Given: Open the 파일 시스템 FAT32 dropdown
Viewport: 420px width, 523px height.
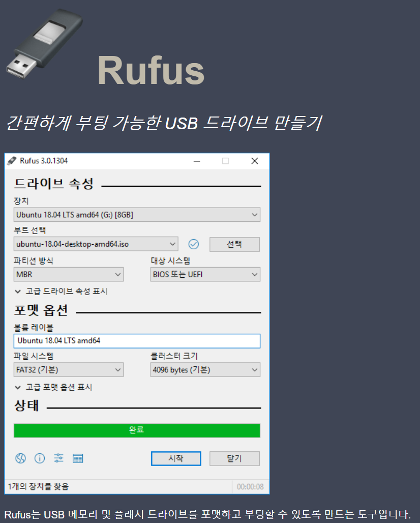Looking at the screenshot, I should [69, 369].
